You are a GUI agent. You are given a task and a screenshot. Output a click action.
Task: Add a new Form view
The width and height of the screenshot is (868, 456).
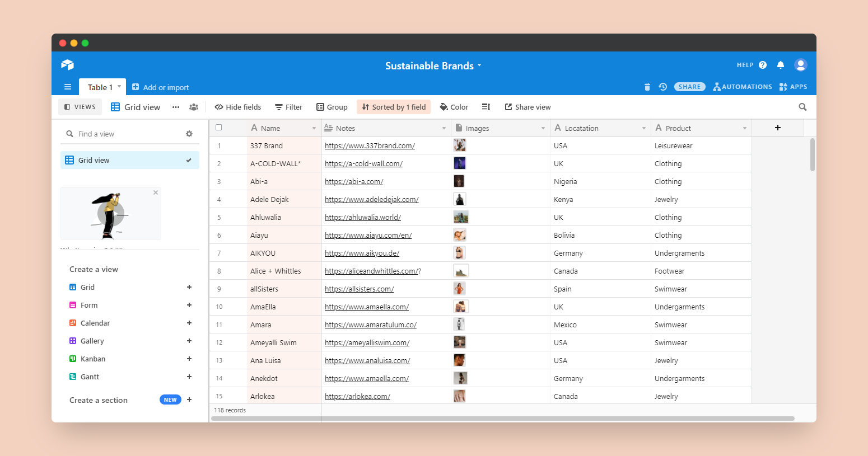[189, 305]
